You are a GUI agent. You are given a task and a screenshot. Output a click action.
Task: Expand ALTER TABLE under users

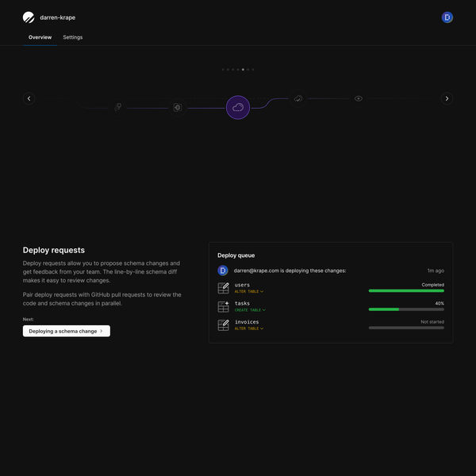[x=249, y=291]
